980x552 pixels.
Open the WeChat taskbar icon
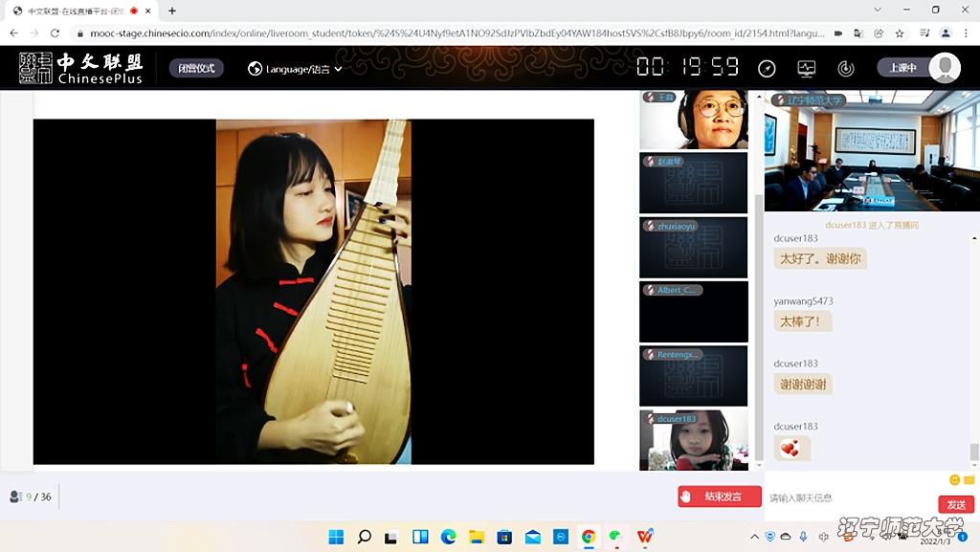coord(616,537)
